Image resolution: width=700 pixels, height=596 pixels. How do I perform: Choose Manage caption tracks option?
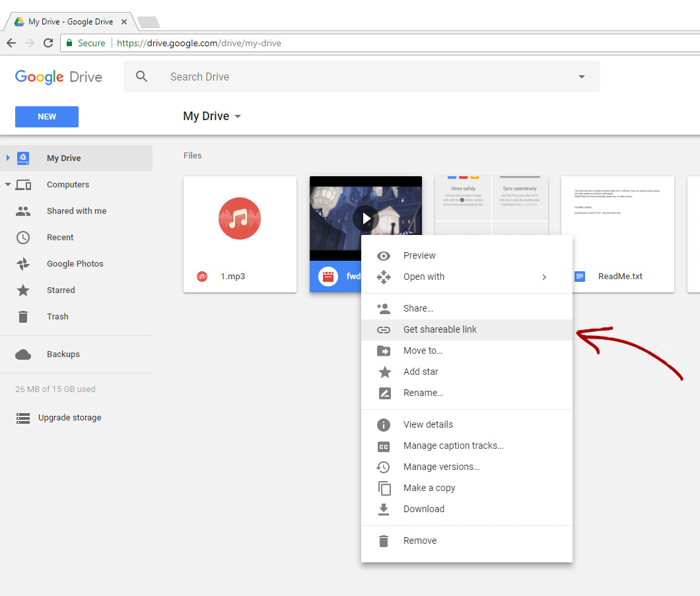pyautogui.click(x=453, y=446)
